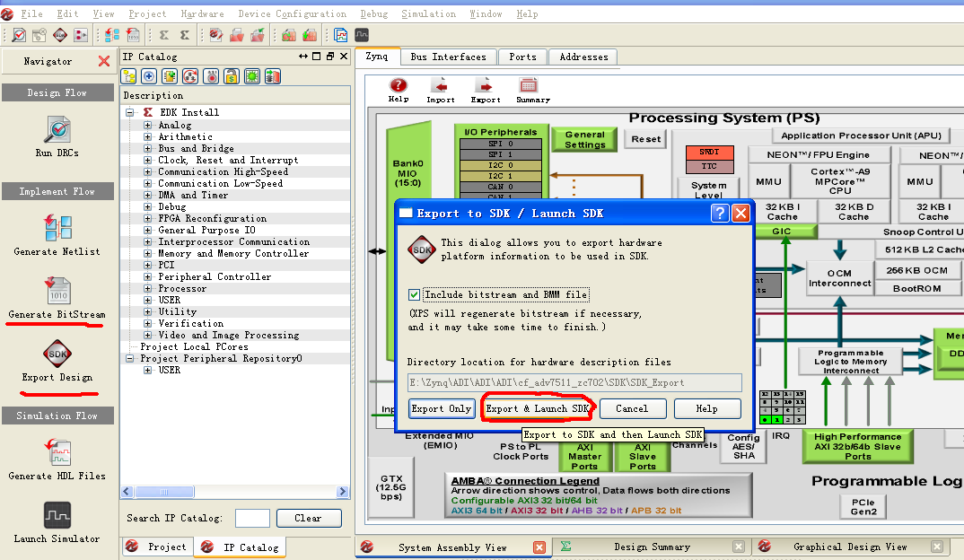
Task: Select the Project tab at bottom left
Action: coord(157,547)
